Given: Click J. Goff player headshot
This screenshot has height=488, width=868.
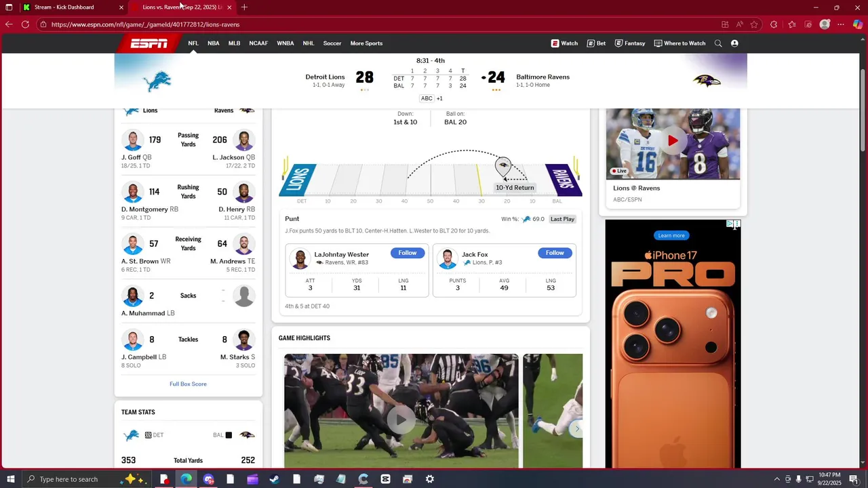Looking at the screenshot, I should (133, 140).
